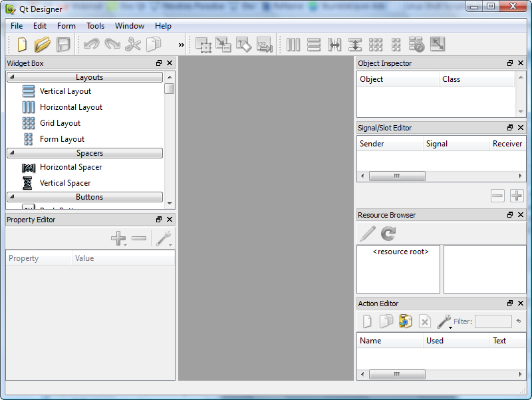Open the File menu
Viewport: 532px width, 400px height.
click(x=17, y=26)
